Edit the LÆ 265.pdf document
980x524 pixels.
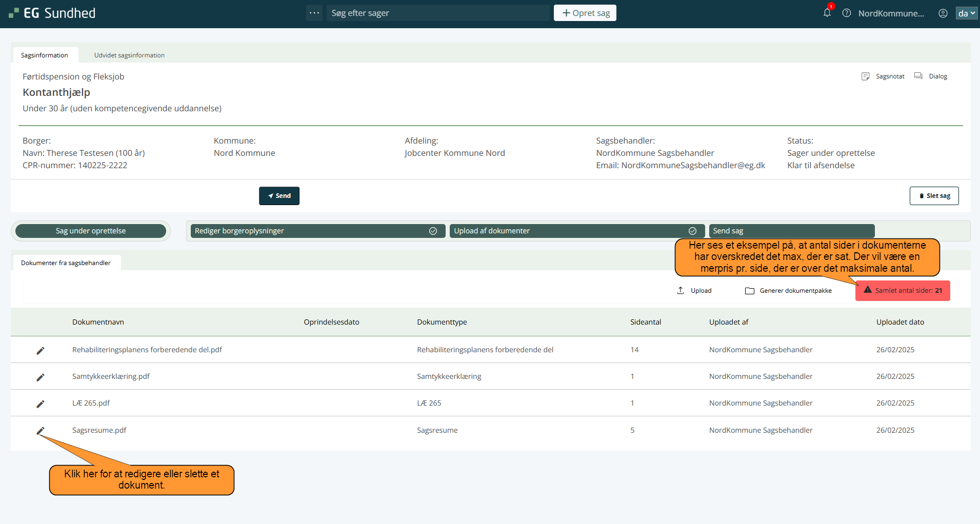[41, 404]
